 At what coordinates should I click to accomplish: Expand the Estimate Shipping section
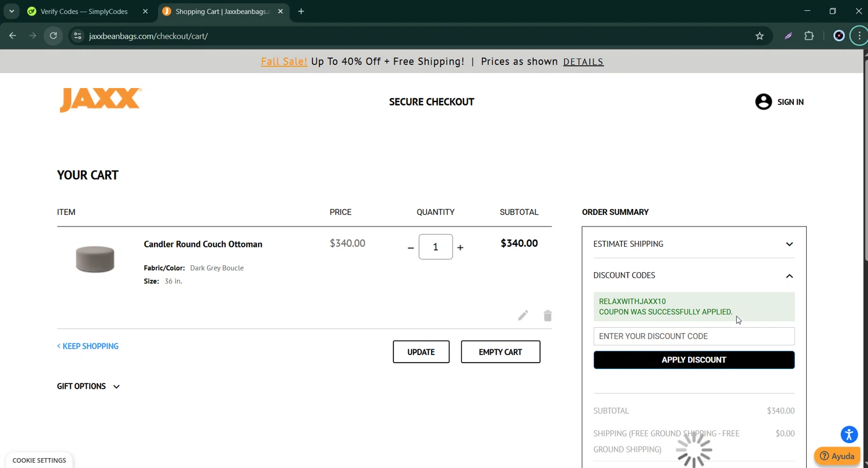click(x=694, y=244)
